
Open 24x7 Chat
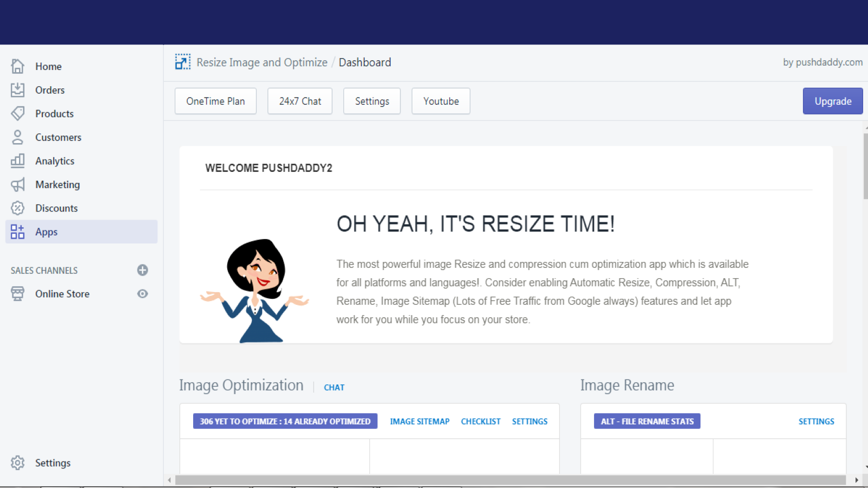[x=299, y=101]
